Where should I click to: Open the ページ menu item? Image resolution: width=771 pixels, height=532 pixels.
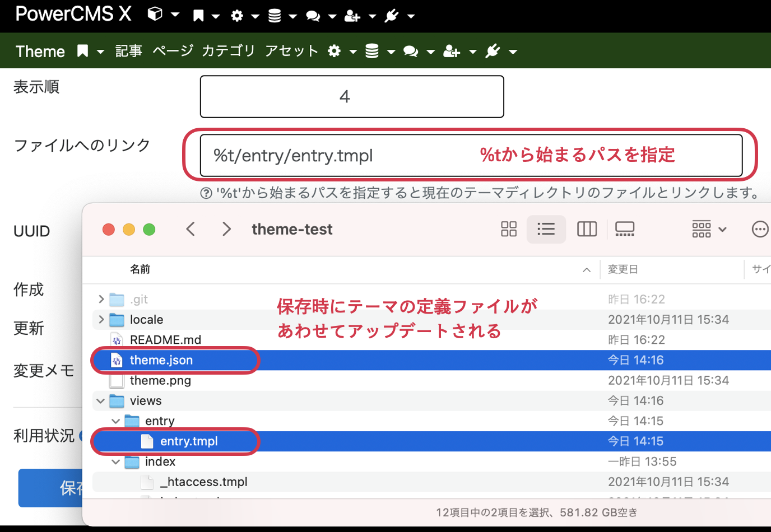[x=173, y=51]
